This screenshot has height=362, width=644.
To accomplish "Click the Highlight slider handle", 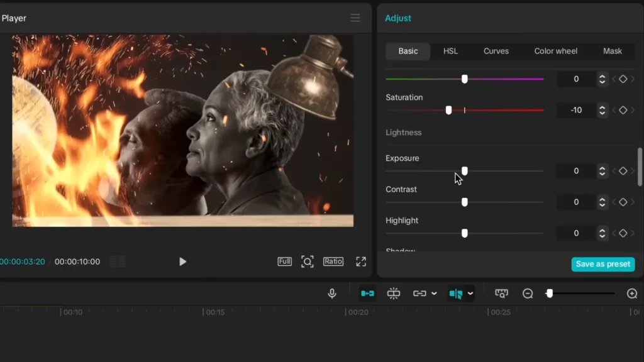I will (x=465, y=233).
